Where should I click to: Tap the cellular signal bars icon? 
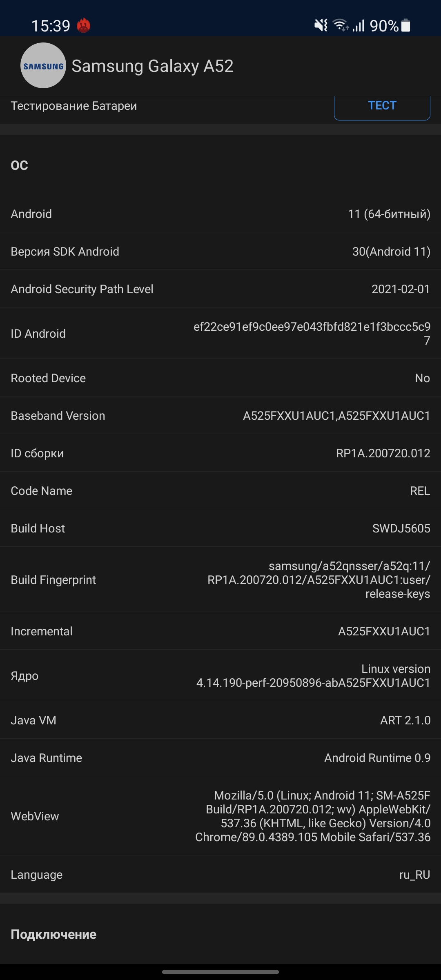click(359, 26)
